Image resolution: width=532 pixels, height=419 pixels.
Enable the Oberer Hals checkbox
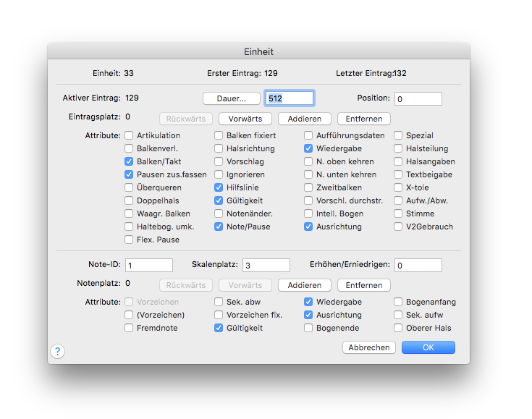tap(398, 328)
